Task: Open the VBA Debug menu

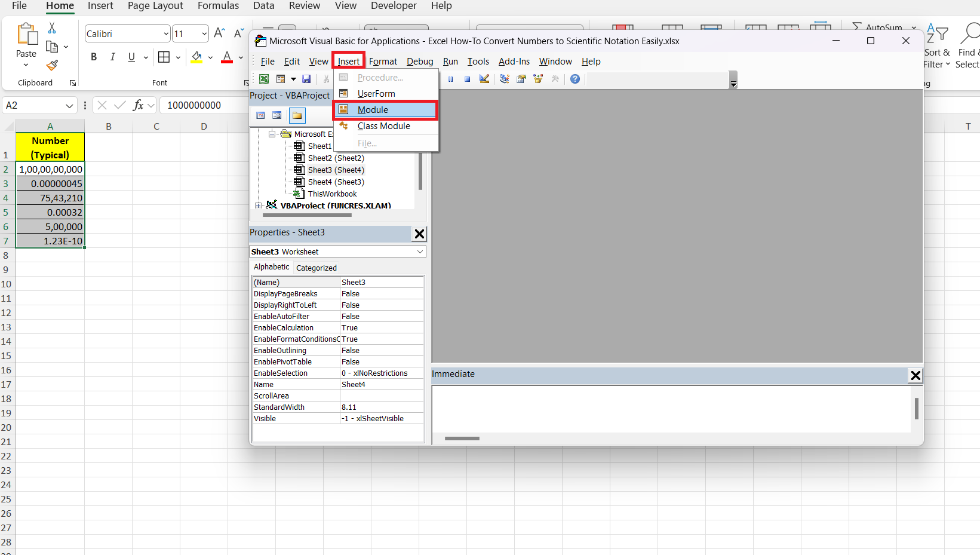Action: pyautogui.click(x=420, y=62)
